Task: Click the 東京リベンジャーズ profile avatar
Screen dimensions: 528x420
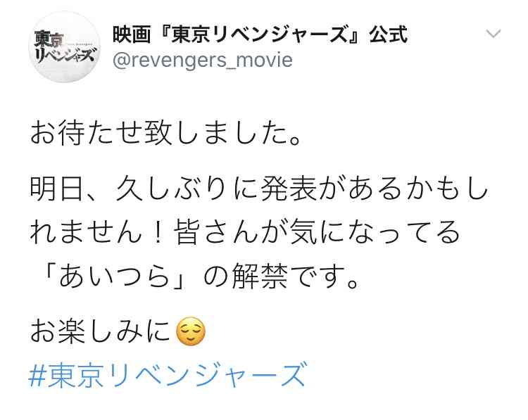Action: tap(64, 46)
